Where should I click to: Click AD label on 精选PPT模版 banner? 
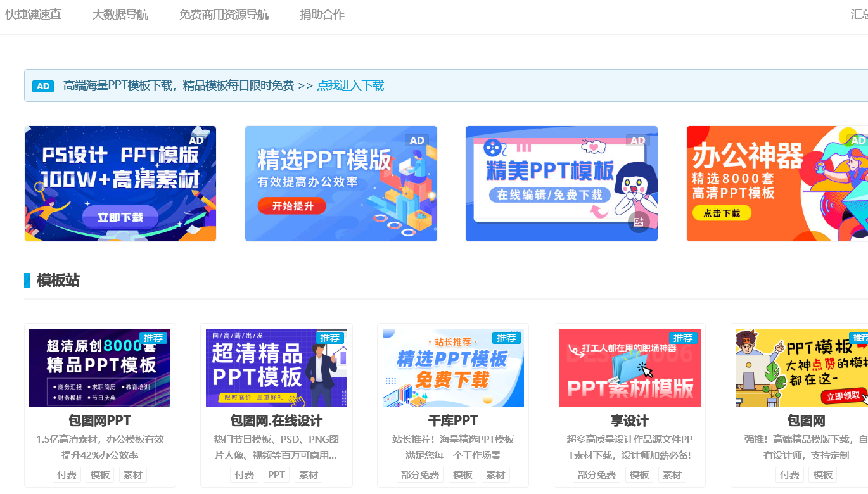(417, 141)
